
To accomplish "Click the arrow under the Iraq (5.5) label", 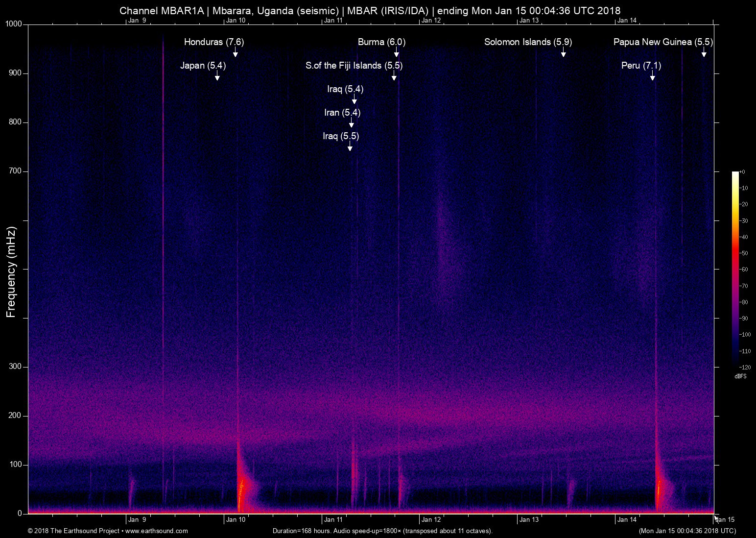I will pyautogui.click(x=350, y=147).
